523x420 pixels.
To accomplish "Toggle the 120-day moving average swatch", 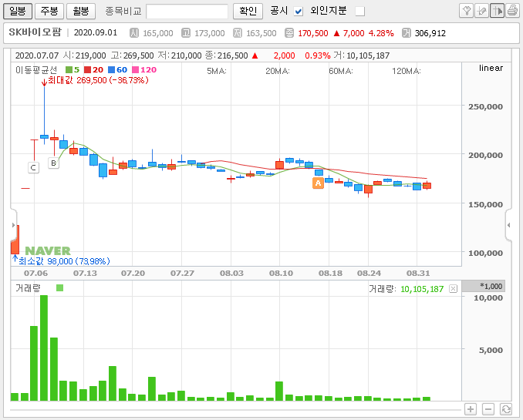I will click(136, 69).
